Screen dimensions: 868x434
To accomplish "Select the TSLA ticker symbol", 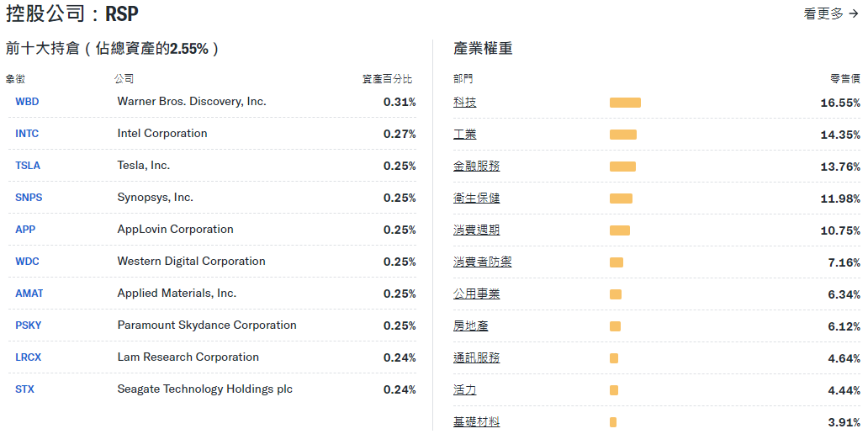I will (x=28, y=166).
